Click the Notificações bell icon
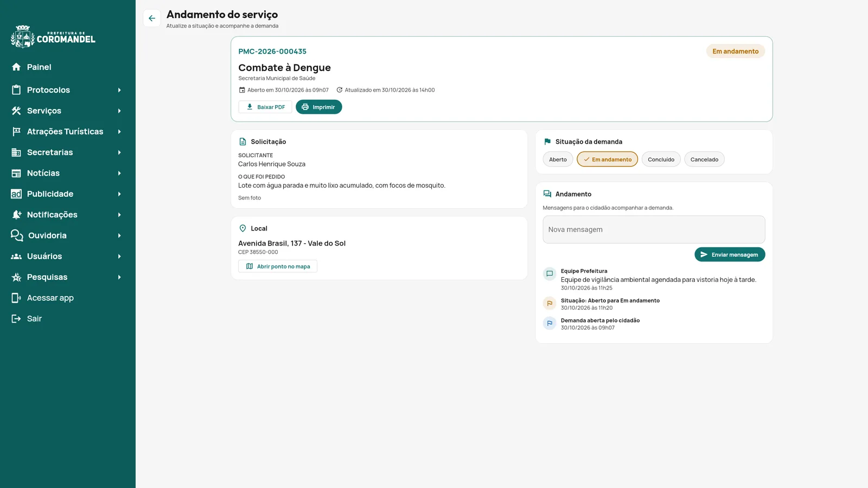 (x=16, y=215)
